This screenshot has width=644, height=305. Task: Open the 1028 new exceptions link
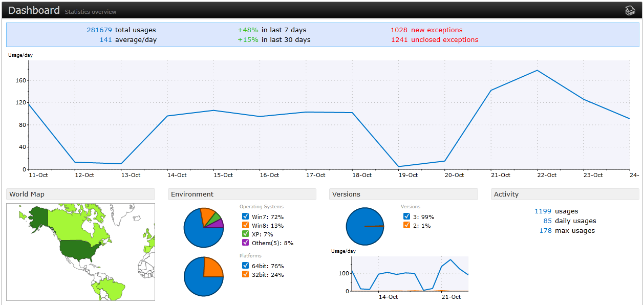coord(426,30)
